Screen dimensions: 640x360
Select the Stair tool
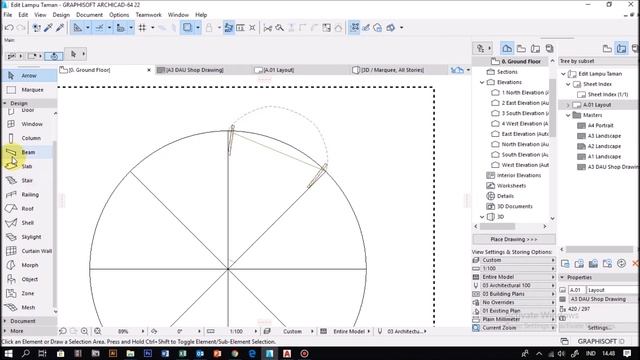pyautogui.click(x=29, y=180)
